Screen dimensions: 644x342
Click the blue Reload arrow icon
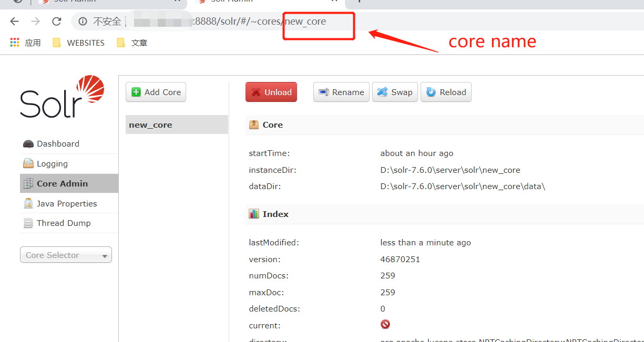(432, 92)
